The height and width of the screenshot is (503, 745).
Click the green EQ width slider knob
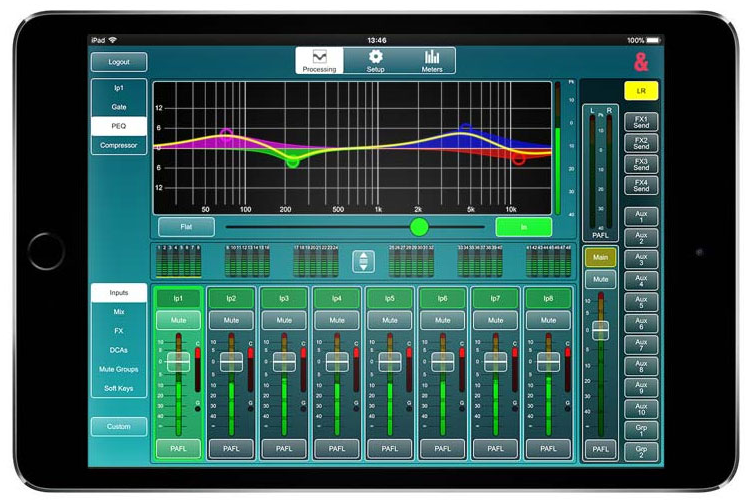click(419, 227)
